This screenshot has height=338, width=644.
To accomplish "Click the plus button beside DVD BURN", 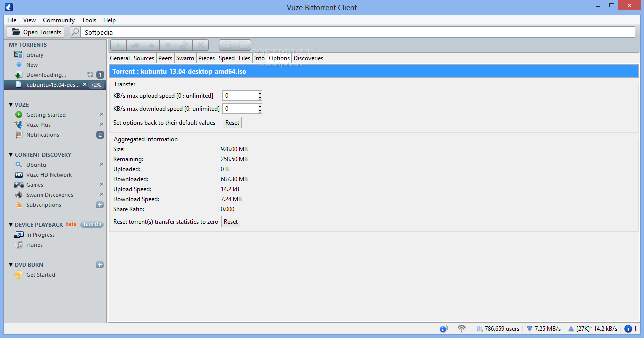I will (x=100, y=265).
